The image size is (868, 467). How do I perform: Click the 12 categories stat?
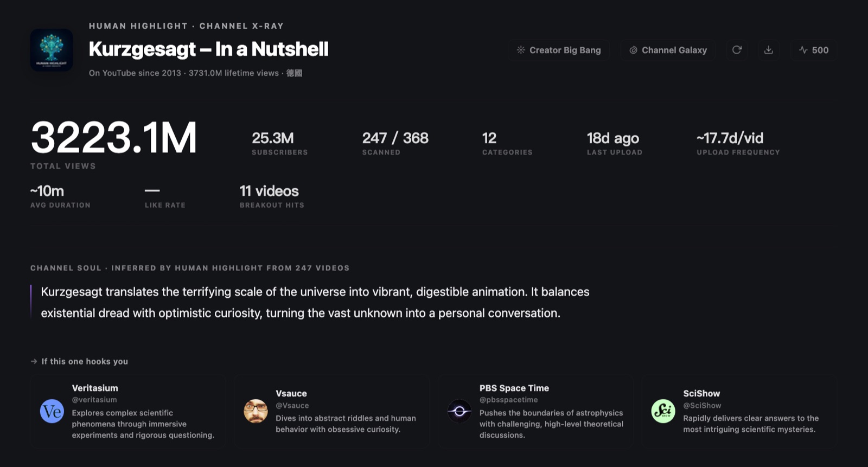(507, 143)
